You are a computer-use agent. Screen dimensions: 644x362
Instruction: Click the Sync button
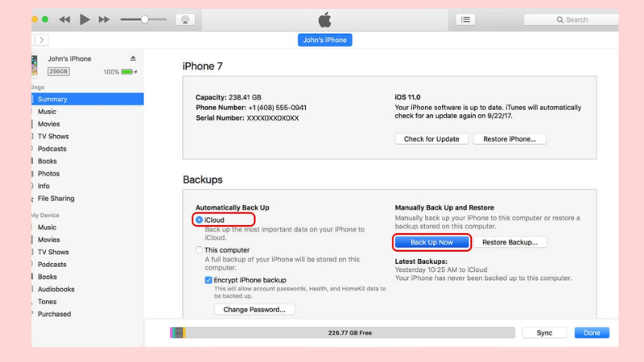tap(544, 333)
